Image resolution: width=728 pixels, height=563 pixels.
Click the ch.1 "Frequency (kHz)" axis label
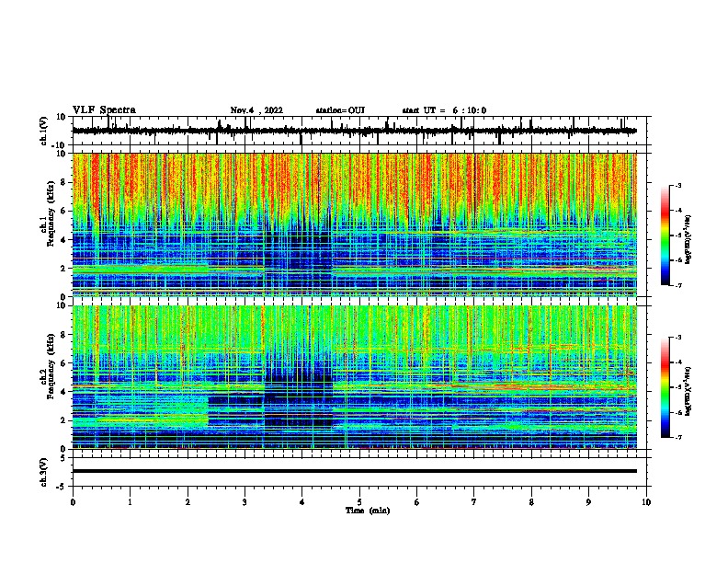coord(51,213)
